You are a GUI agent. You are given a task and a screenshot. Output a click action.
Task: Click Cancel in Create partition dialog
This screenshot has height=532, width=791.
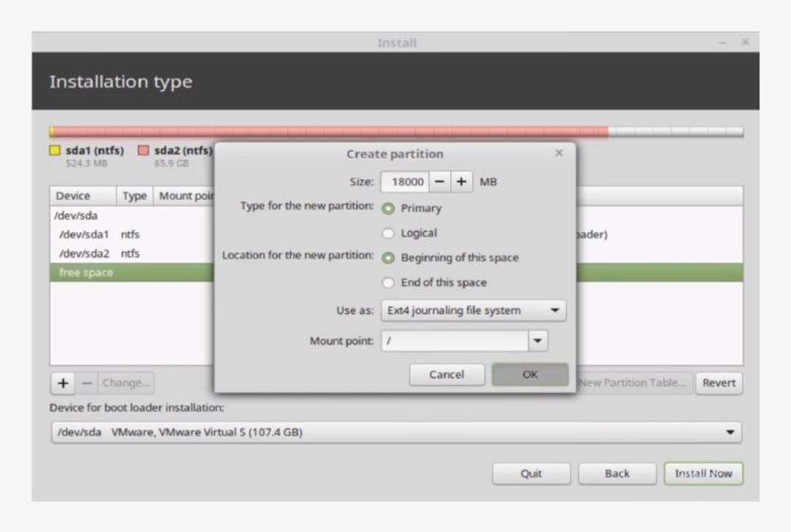pos(447,375)
